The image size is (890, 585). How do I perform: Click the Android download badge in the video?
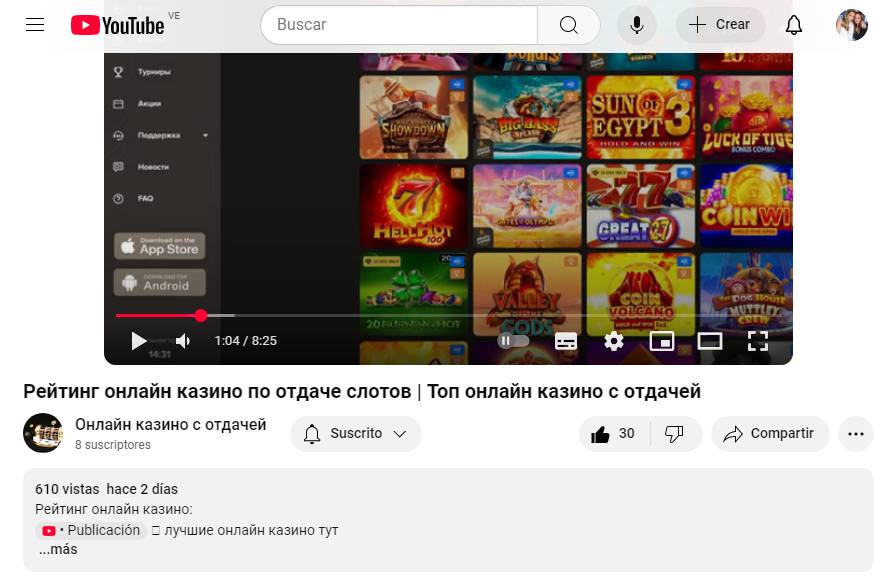pyautogui.click(x=159, y=283)
